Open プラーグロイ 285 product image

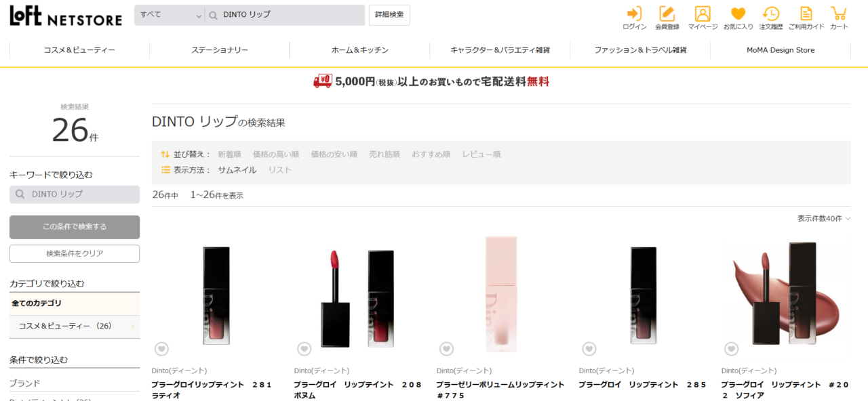pyautogui.click(x=644, y=295)
